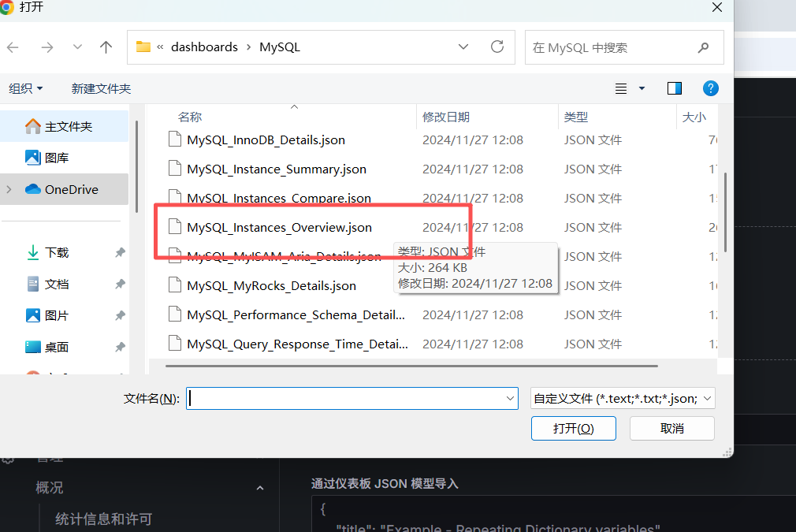Click the folder icon in address bar

[143, 47]
